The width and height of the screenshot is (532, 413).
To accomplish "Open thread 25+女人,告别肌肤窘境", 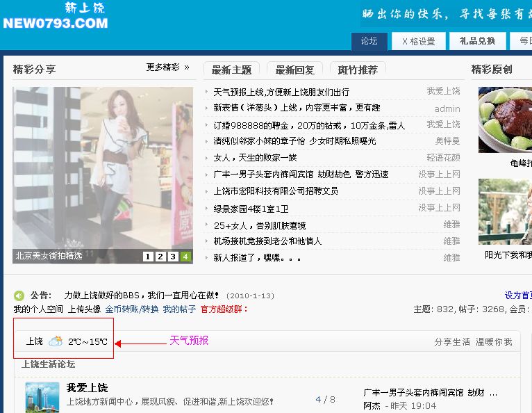I will tap(260, 225).
